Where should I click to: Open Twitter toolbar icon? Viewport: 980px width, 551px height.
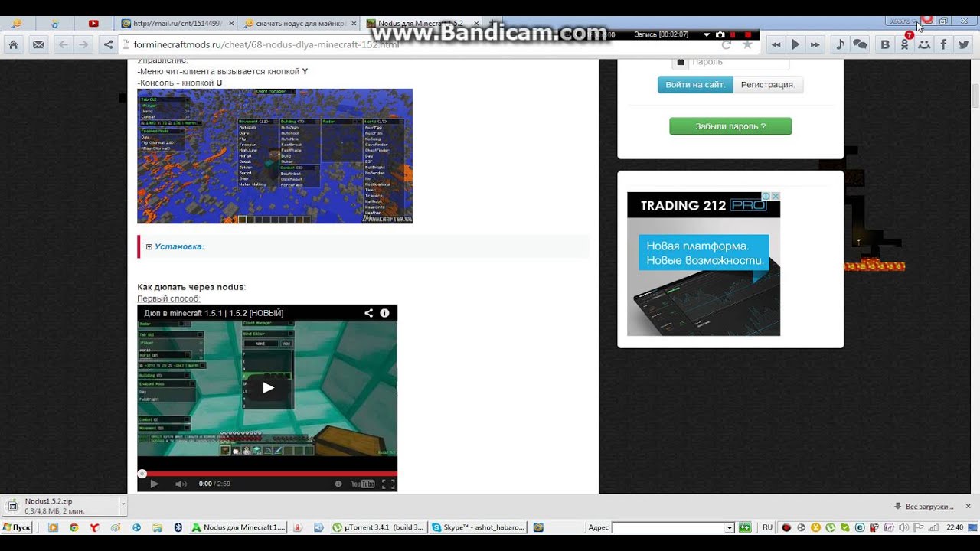click(963, 44)
